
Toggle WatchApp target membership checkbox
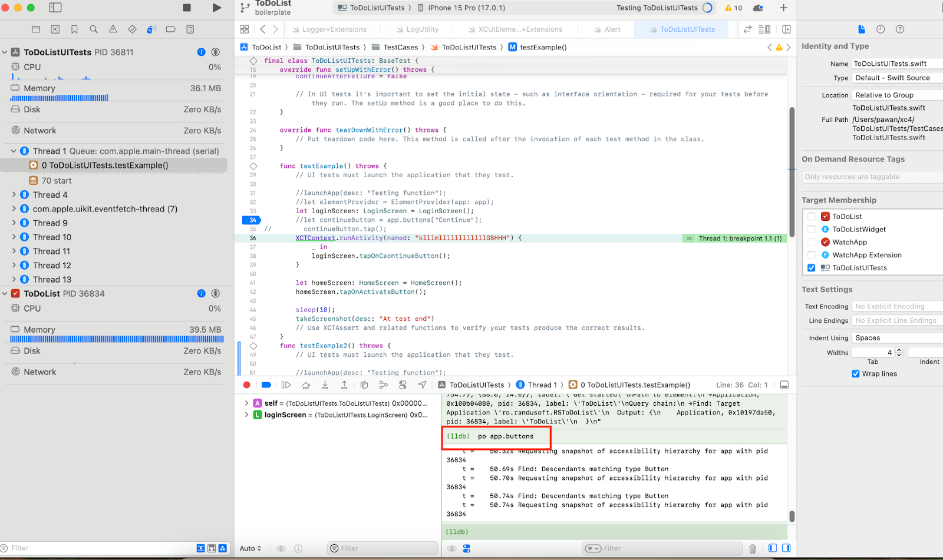click(x=812, y=242)
